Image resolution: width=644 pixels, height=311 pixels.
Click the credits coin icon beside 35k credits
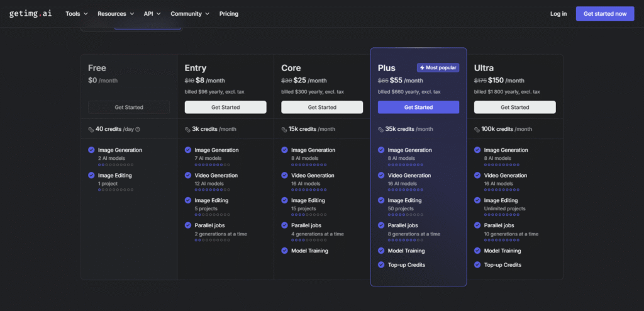click(381, 129)
